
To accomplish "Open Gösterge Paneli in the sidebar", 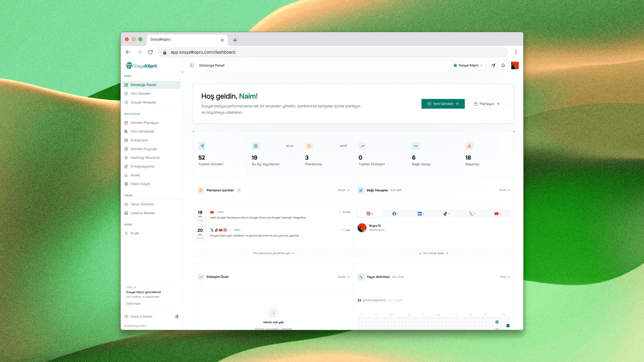I will (x=151, y=85).
